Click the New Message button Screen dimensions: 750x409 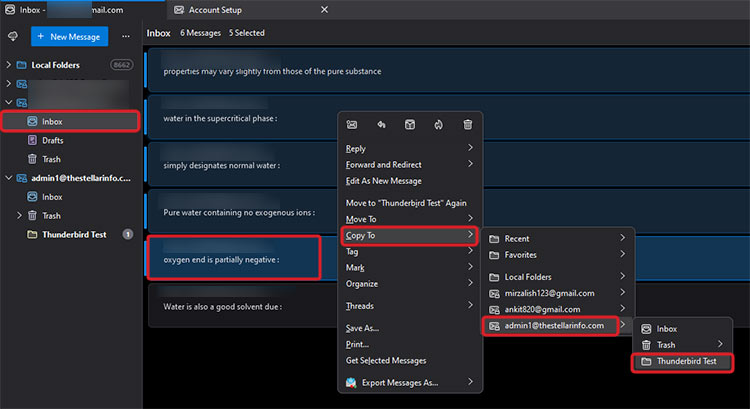[69, 36]
